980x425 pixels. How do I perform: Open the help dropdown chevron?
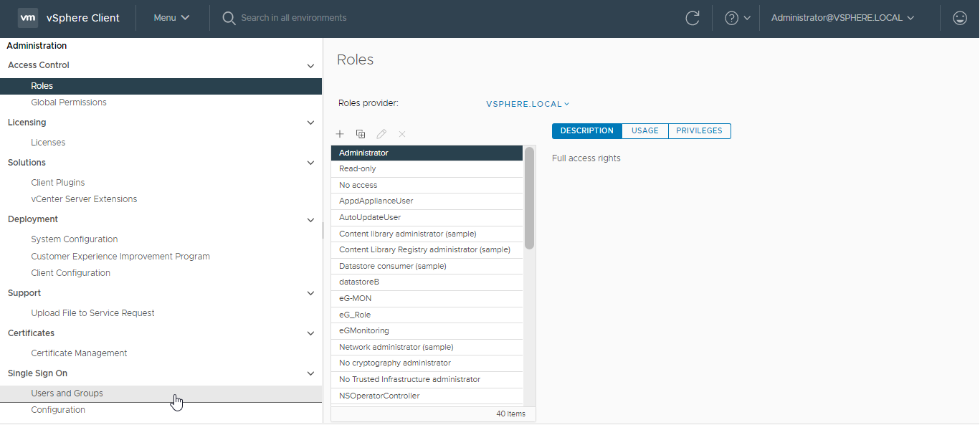[747, 18]
